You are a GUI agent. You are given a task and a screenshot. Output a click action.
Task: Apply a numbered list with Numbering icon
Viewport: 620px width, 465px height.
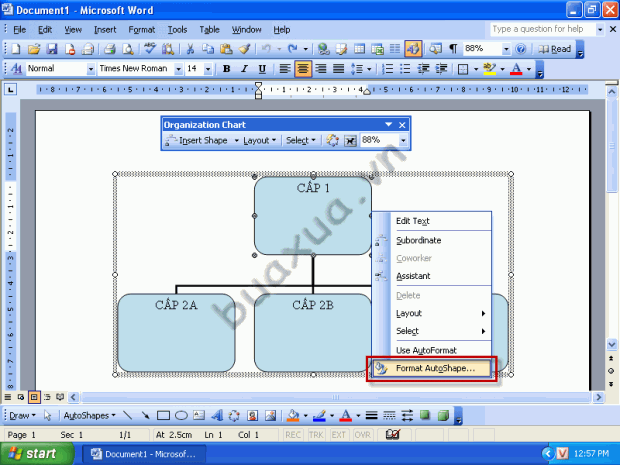(x=388, y=69)
